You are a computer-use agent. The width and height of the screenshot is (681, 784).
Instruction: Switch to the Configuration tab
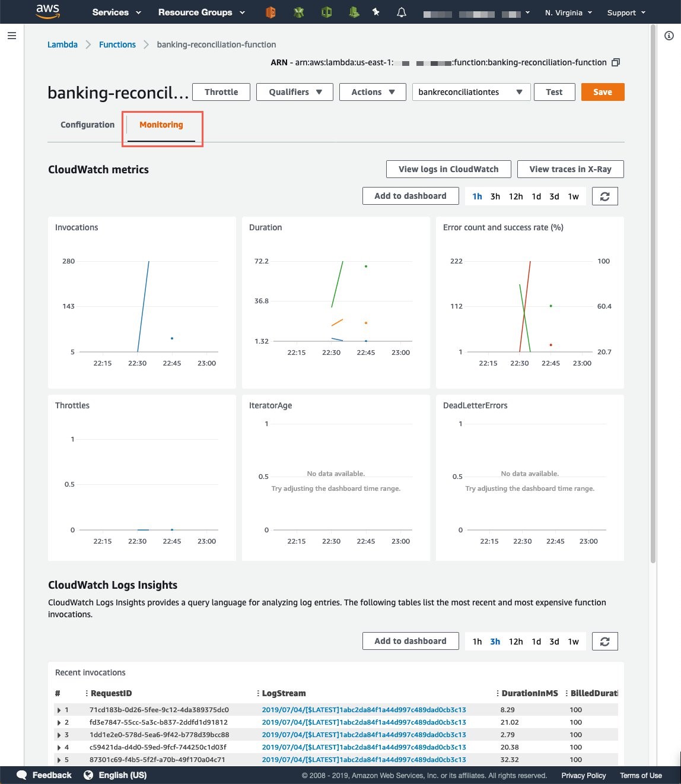click(x=87, y=125)
